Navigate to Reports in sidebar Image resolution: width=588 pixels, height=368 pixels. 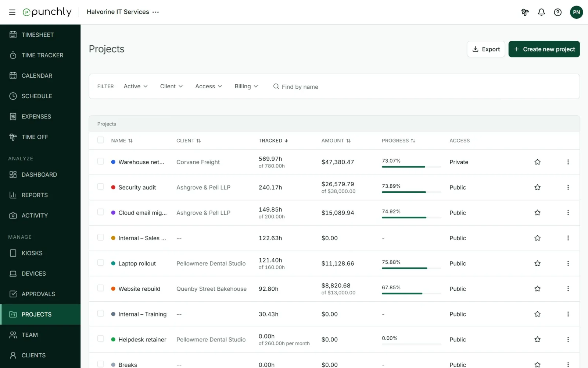click(40, 195)
